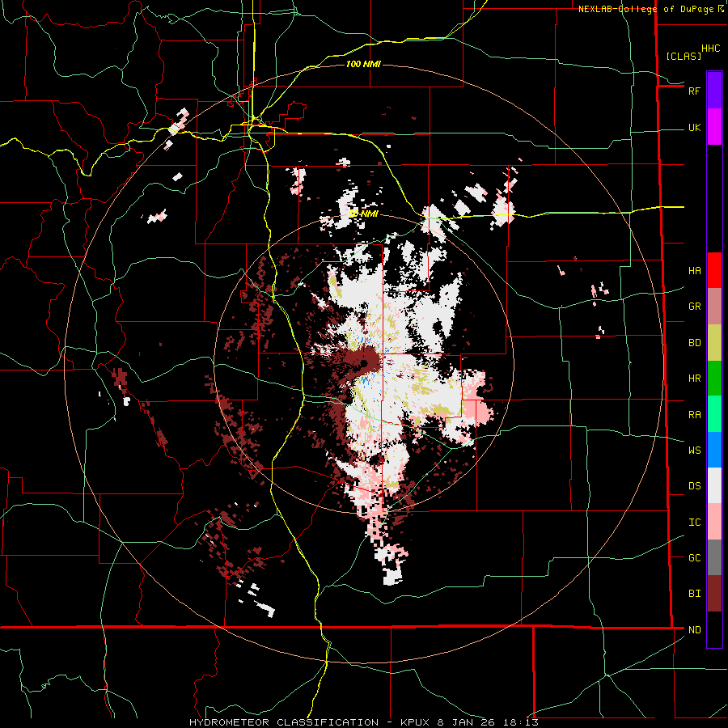
Task: Select the 'HR' legend label
Action: point(694,379)
